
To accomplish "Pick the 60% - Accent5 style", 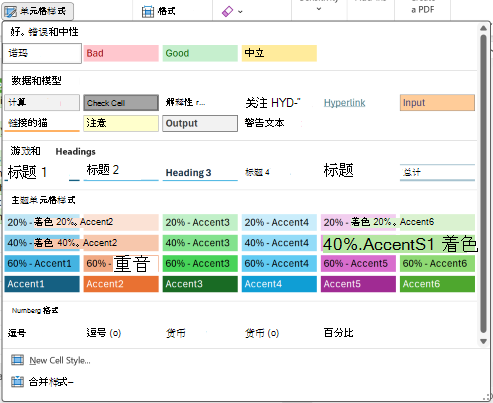I will click(x=358, y=264).
